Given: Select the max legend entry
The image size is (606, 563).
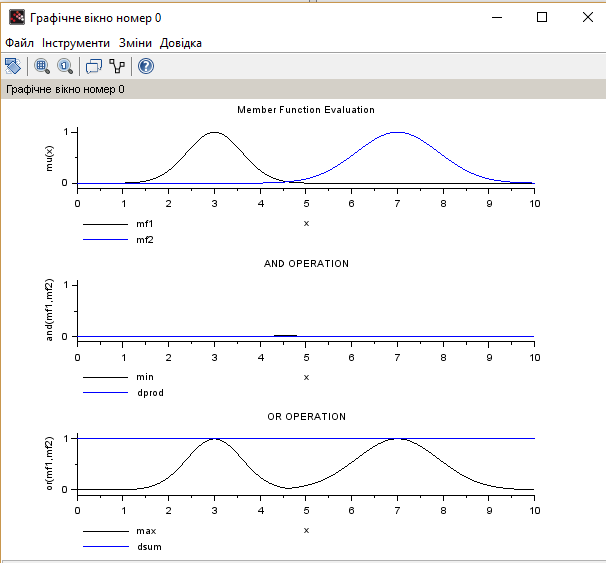Looking at the screenshot, I should coord(120,531).
